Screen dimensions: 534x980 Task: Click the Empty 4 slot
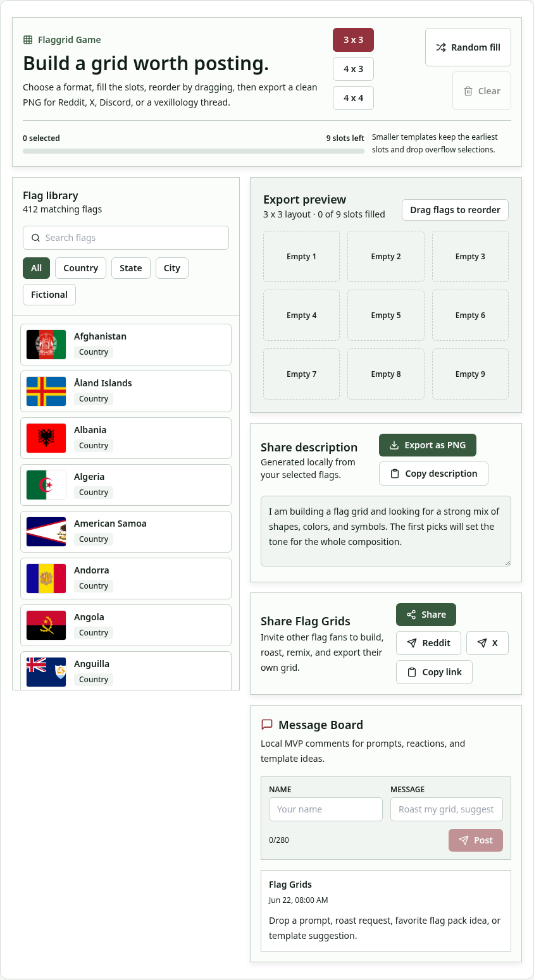click(301, 315)
